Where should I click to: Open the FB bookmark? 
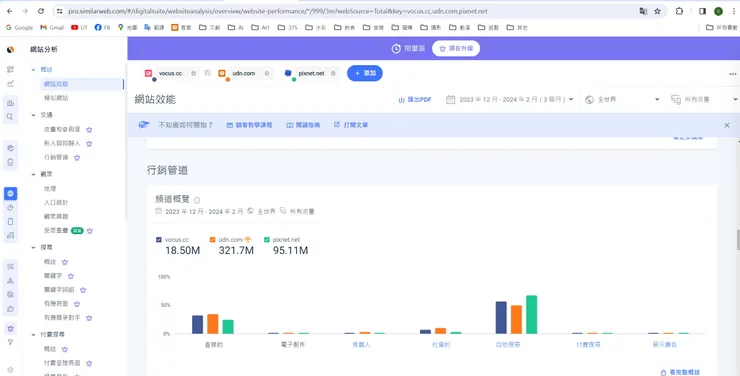(102, 27)
